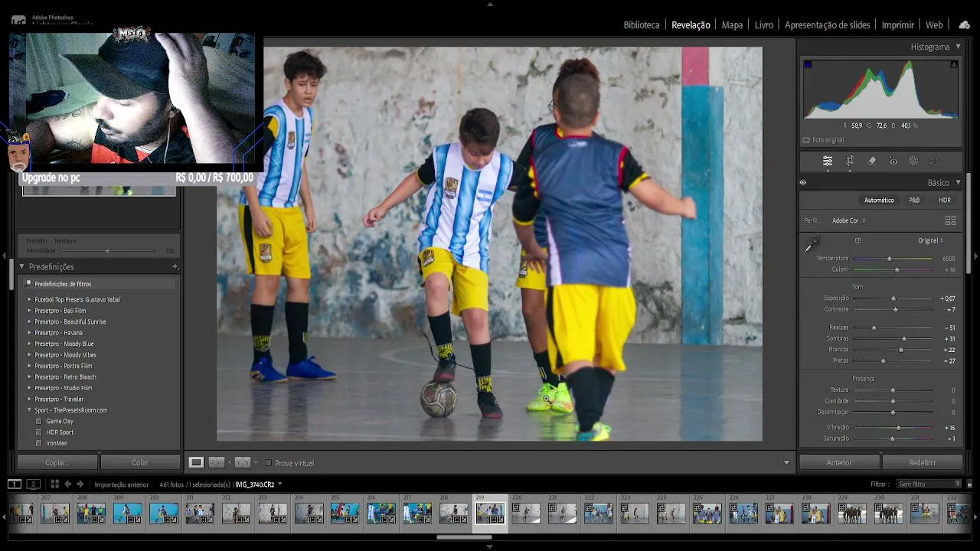
Task: Expand Presetpro - Bali Film folder
Action: (29, 311)
